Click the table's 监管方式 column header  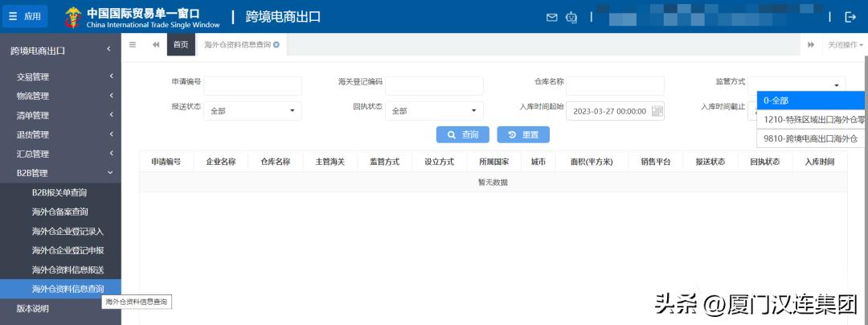click(385, 162)
